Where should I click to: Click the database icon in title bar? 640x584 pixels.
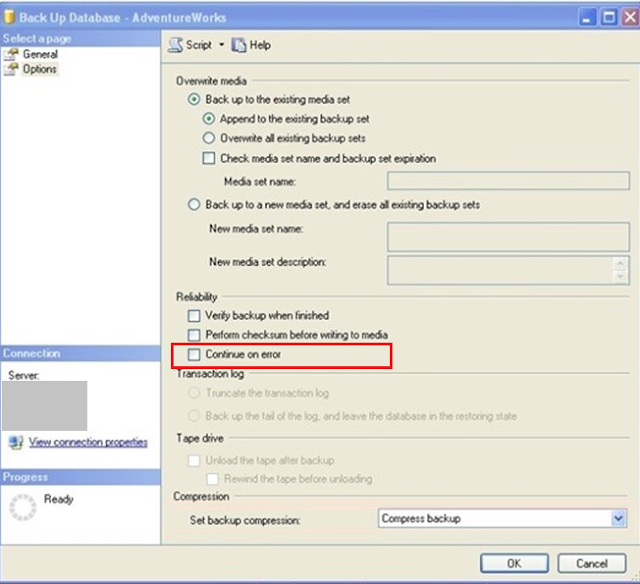(x=9, y=17)
